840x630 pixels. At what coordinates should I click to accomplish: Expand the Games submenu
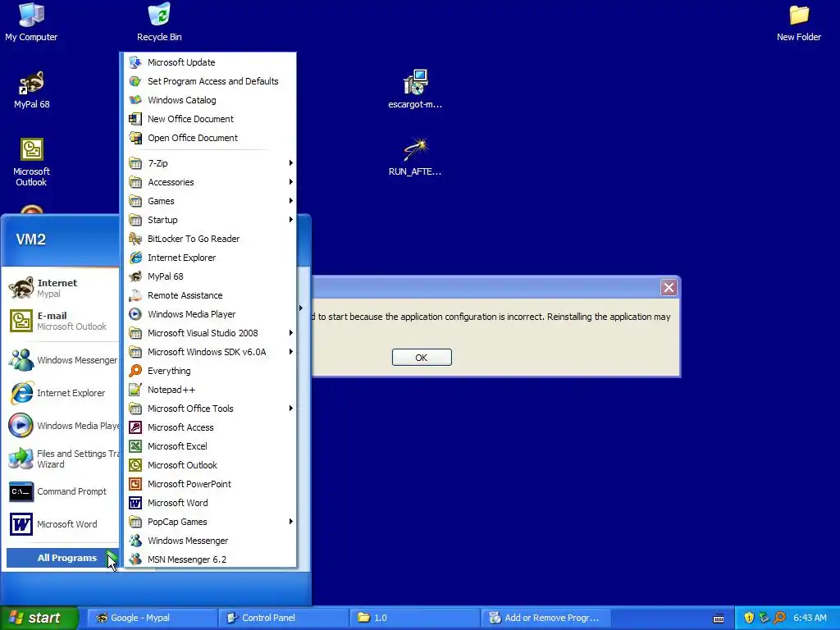209,201
